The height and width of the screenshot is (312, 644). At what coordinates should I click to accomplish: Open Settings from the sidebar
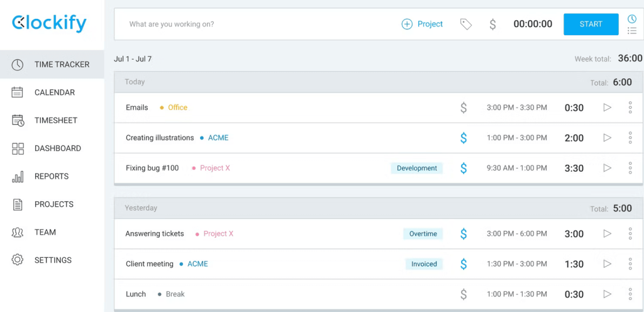(52, 260)
